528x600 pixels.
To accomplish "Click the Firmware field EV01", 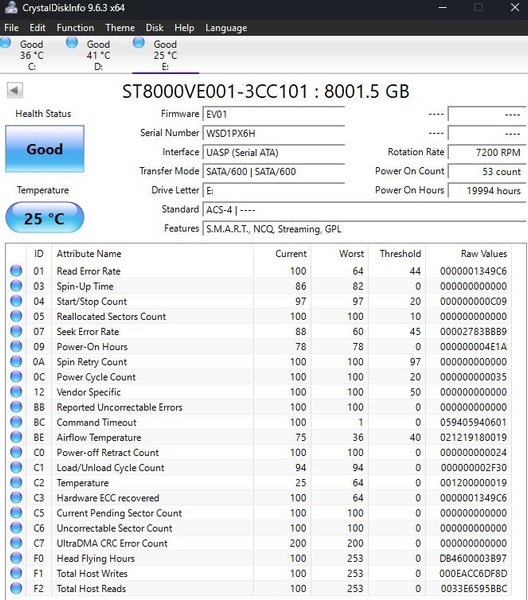I will [274, 114].
